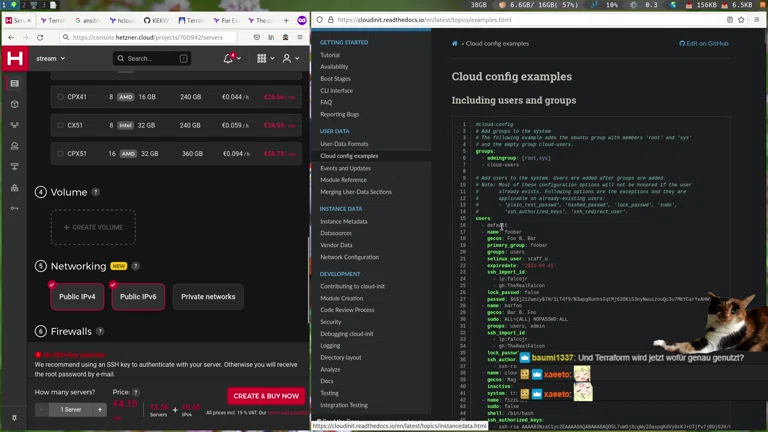
Task: Select the CX51 server type radio button
Action: (x=60, y=125)
